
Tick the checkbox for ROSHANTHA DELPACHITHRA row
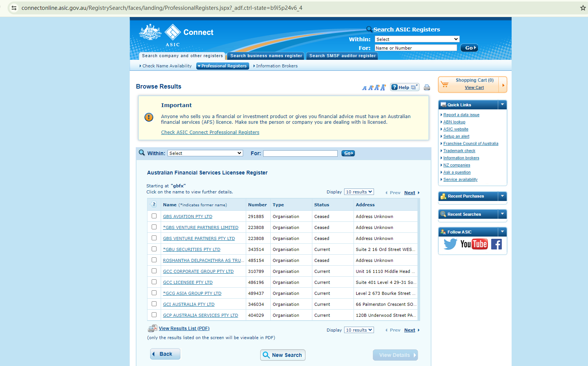coord(154,260)
